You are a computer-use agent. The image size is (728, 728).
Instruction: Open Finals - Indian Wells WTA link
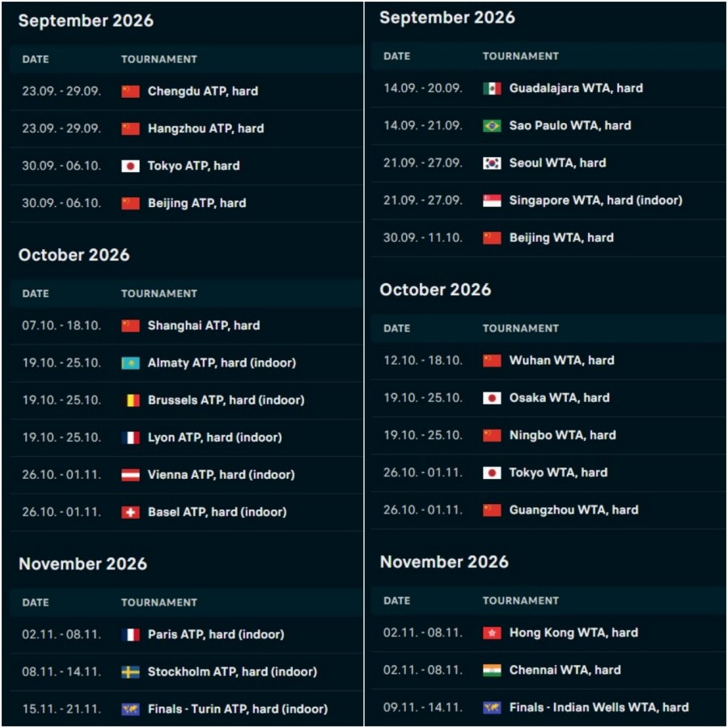[x=599, y=707]
